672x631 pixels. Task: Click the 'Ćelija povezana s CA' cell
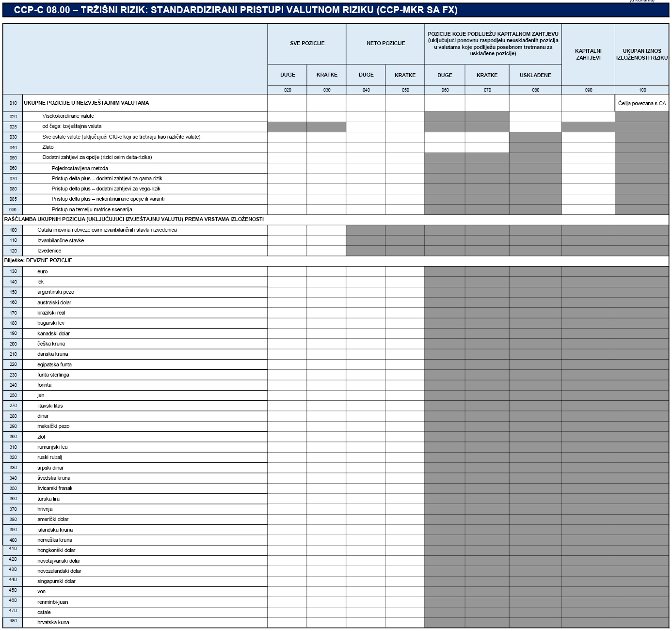pos(641,103)
